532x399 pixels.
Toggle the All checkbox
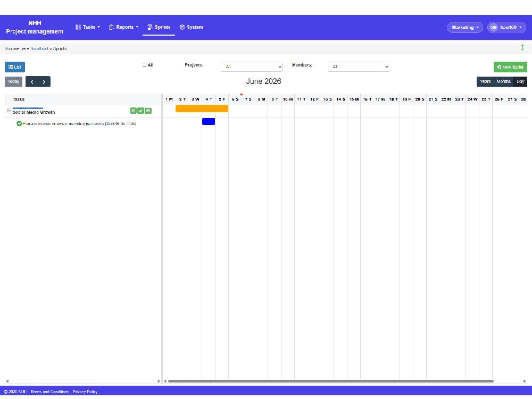pyautogui.click(x=145, y=65)
